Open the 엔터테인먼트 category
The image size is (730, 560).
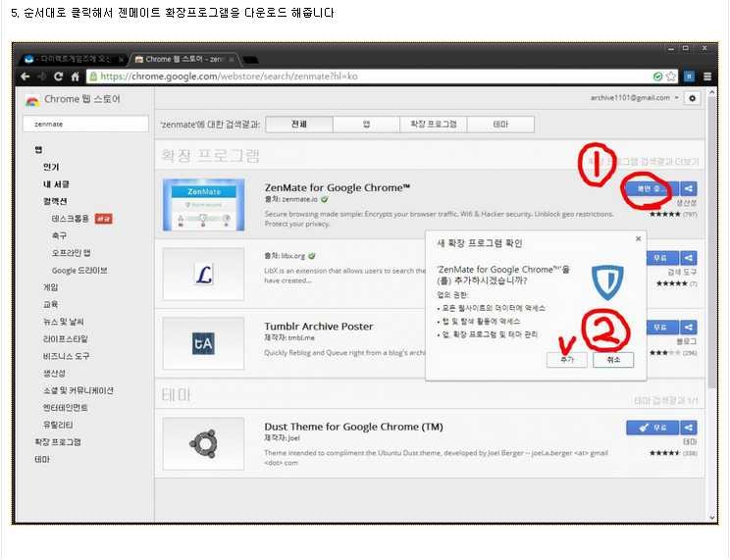(65, 408)
